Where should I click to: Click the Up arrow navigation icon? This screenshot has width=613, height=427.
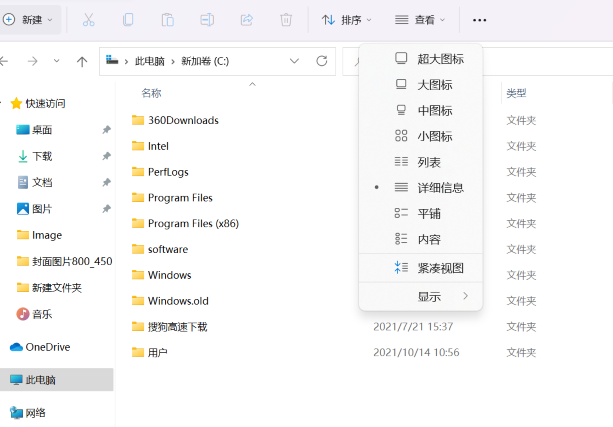point(82,61)
